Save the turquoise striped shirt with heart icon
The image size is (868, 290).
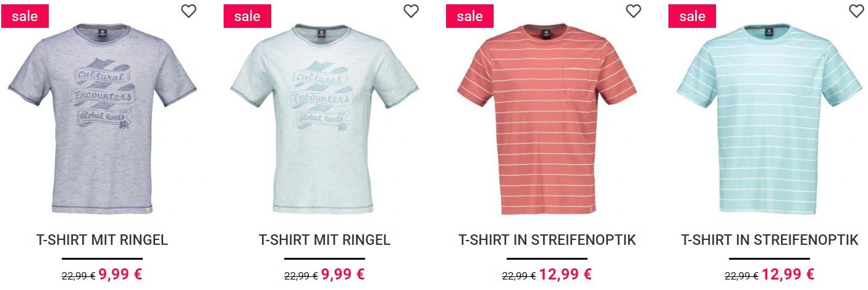click(856, 11)
